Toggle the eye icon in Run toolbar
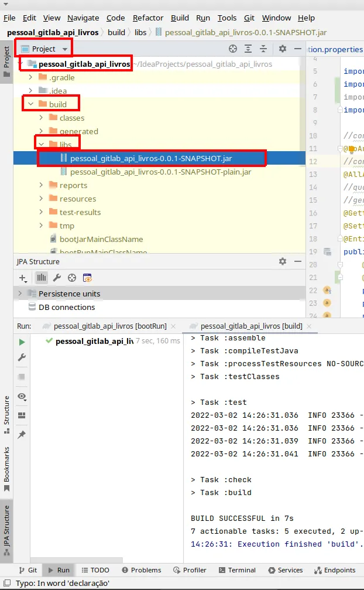The width and height of the screenshot is (364, 590). click(22, 396)
